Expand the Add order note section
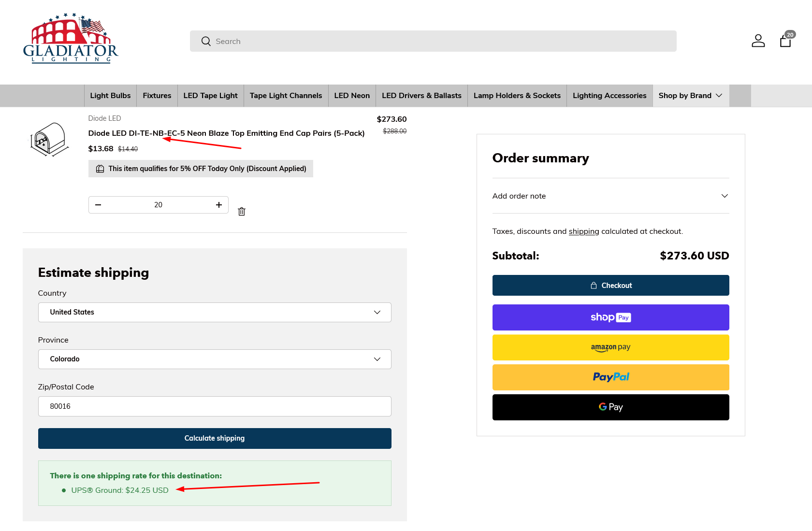812x531 pixels. (610, 196)
